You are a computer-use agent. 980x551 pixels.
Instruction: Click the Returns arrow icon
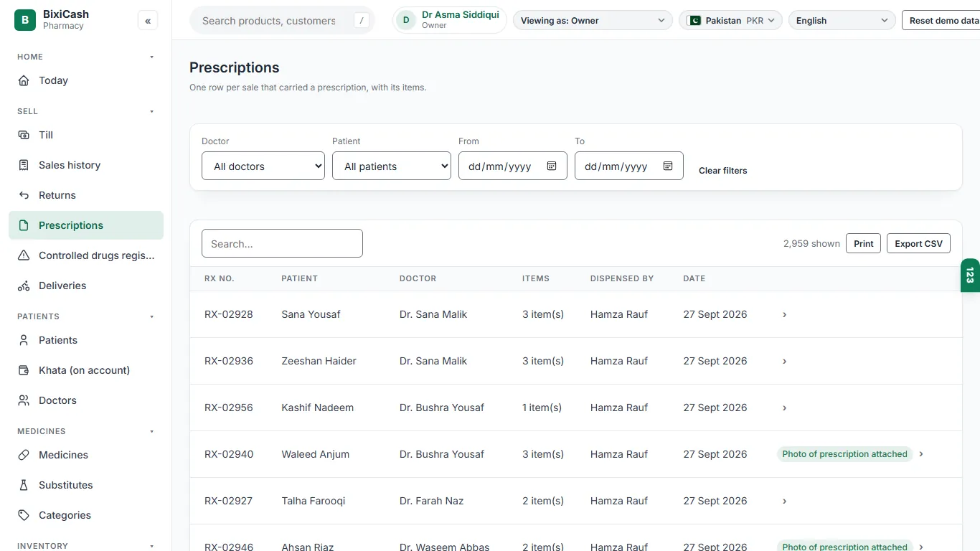coord(24,195)
